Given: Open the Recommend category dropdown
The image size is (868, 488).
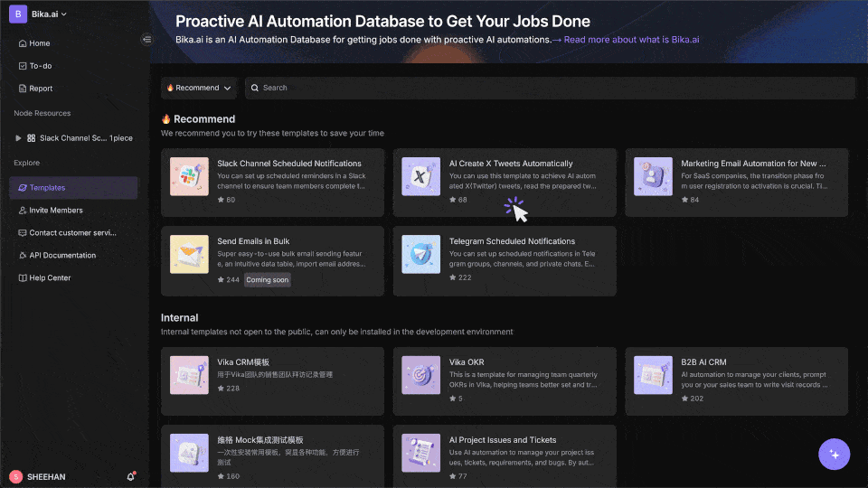Looking at the screenshot, I should [x=199, y=88].
